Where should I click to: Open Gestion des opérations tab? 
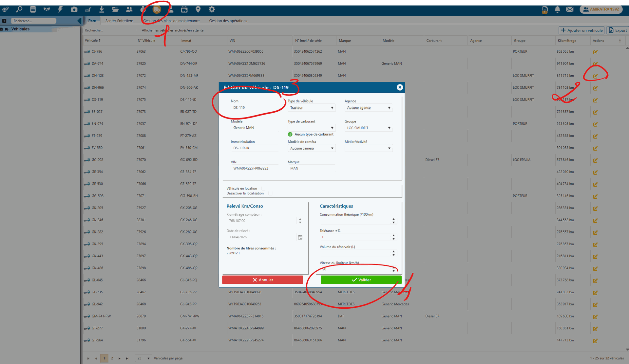pyautogui.click(x=228, y=21)
